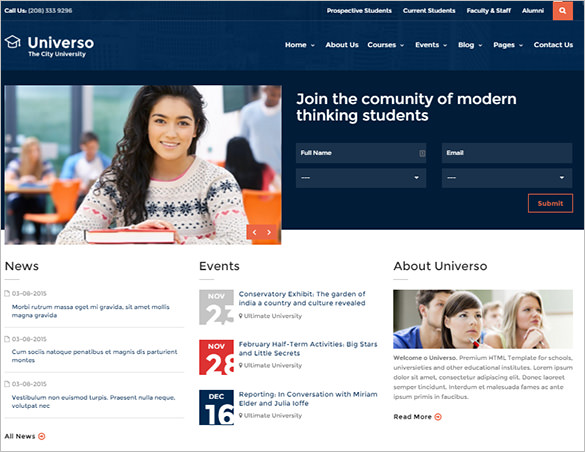The image size is (585, 452).
Task: Open Prospective Students link
Action: pos(359,10)
